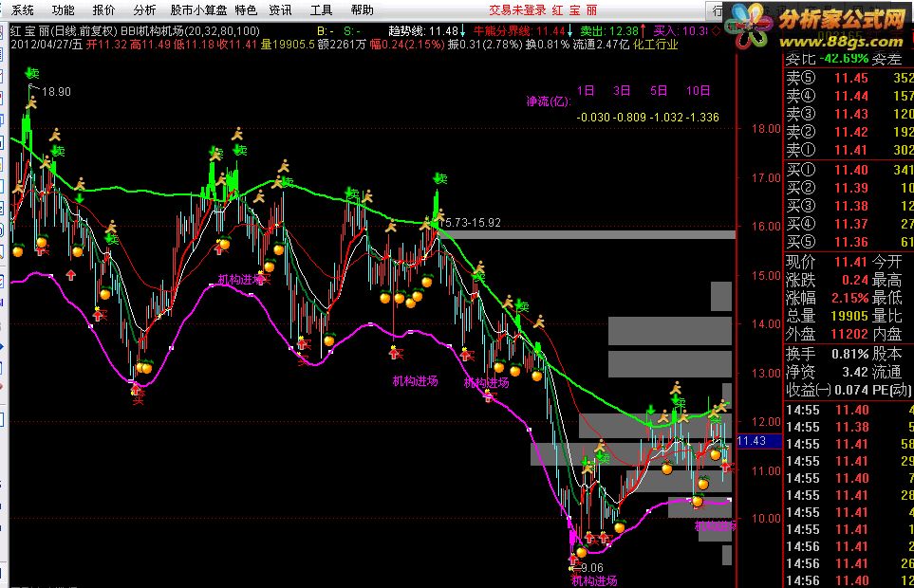Click the 15.73-15.92 gap label

coord(471,222)
